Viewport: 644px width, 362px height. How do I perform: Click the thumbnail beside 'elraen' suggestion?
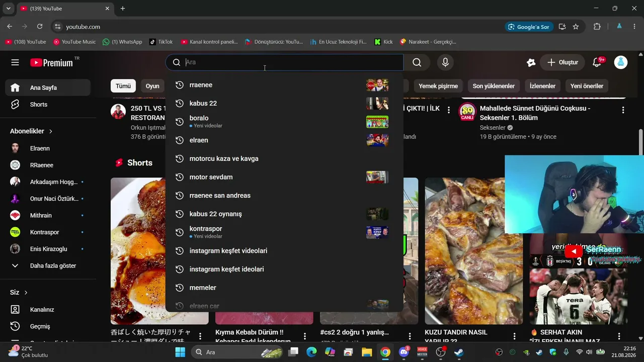pyautogui.click(x=377, y=140)
